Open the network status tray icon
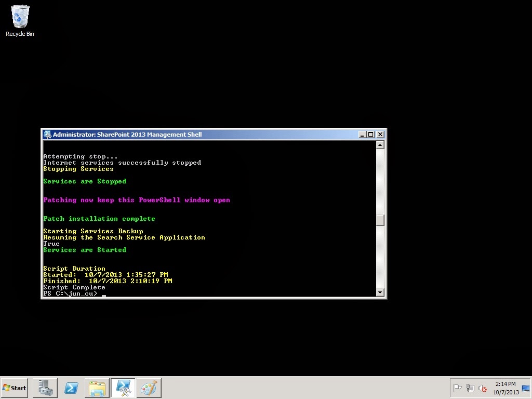The image size is (532, 399). (470, 388)
